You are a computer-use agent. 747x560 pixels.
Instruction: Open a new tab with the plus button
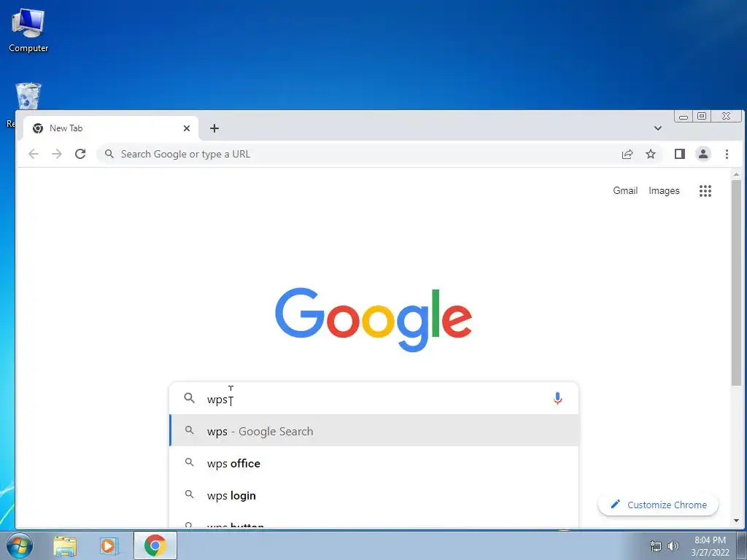[214, 128]
